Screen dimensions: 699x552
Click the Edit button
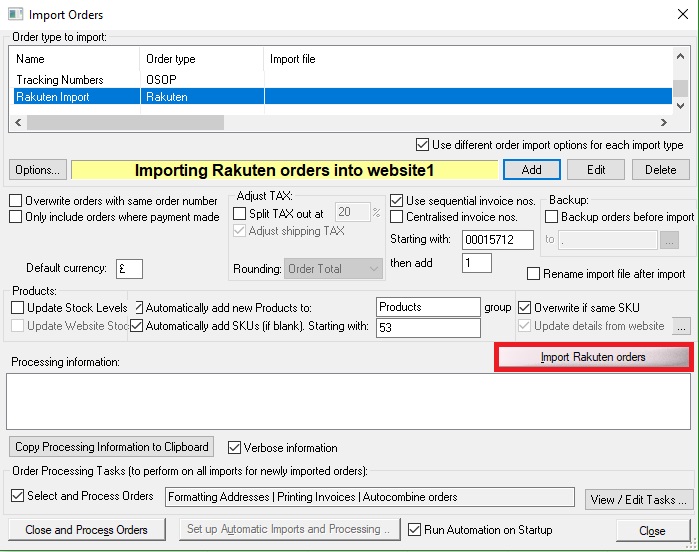point(596,170)
